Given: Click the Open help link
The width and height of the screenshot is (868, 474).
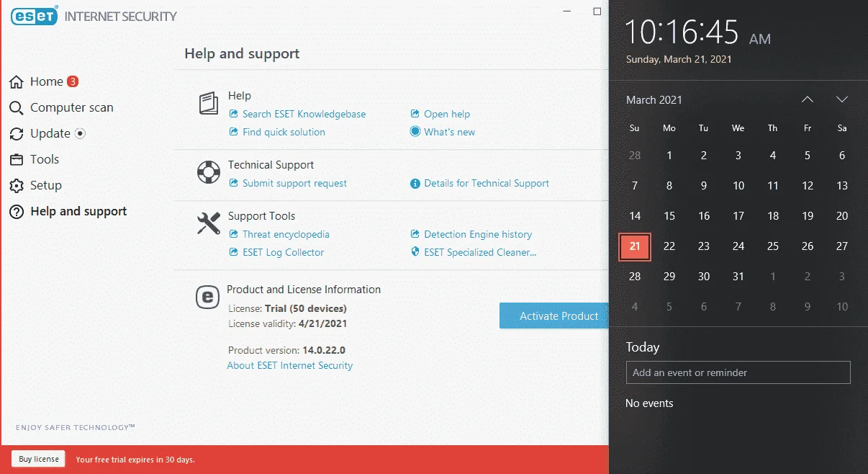Looking at the screenshot, I should [x=447, y=114].
